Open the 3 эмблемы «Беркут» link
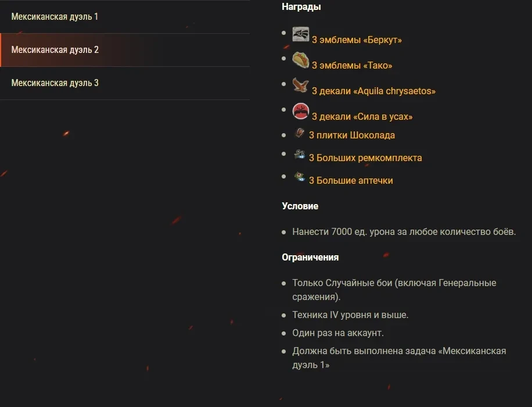The height and width of the screenshot is (407, 532). 357,40
